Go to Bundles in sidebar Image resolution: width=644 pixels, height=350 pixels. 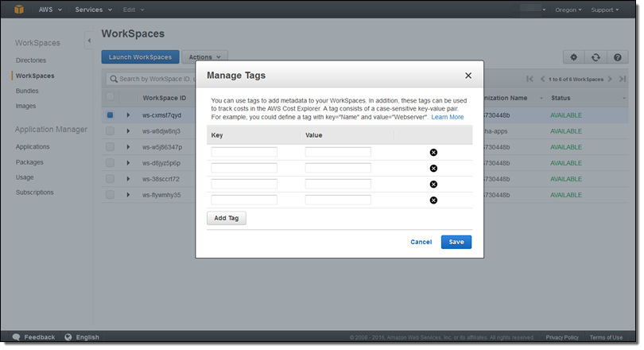coord(27,91)
